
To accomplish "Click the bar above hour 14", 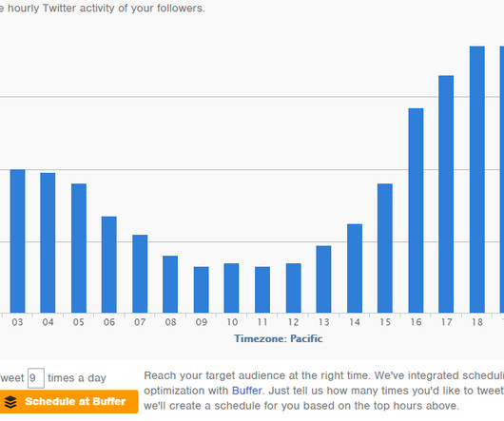I will point(355,268).
